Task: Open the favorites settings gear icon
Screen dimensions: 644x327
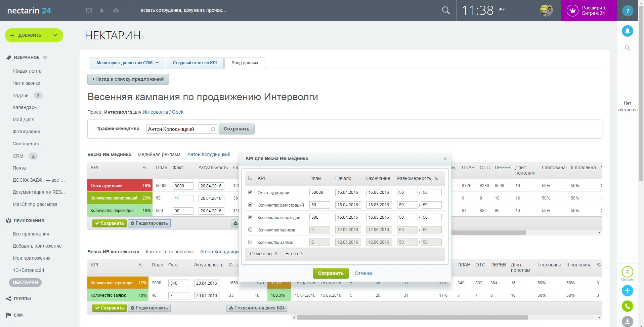Action: (x=45, y=58)
